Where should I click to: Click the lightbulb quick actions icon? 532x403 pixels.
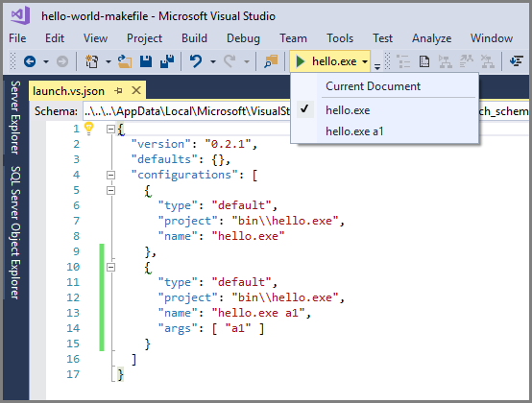pyautogui.click(x=89, y=129)
